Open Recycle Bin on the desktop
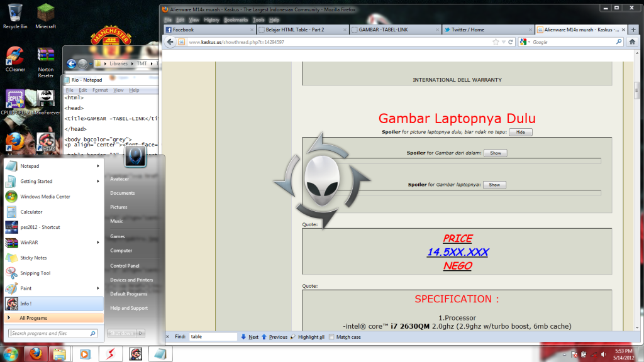644x362 pixels. (15, 16)
